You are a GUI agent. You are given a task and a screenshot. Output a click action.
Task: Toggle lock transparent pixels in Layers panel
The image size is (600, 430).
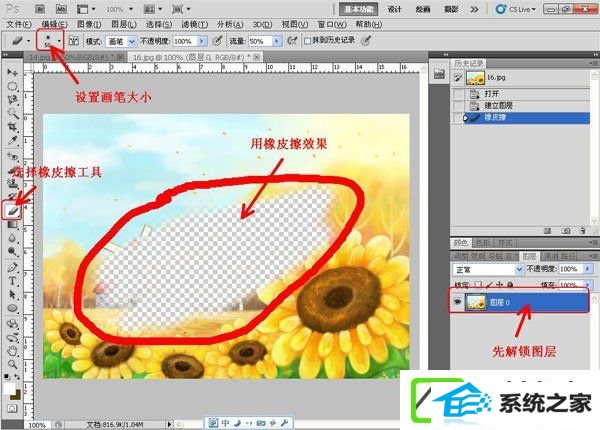click(x=478, y=285)
